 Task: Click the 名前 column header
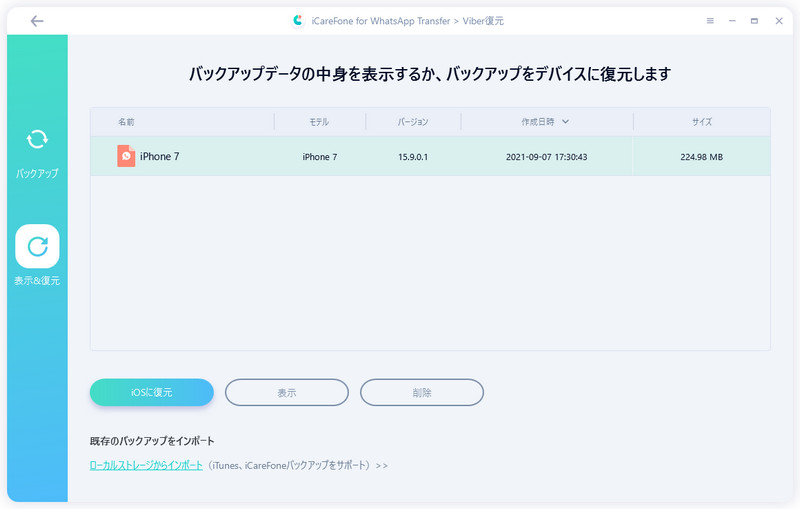126,122
